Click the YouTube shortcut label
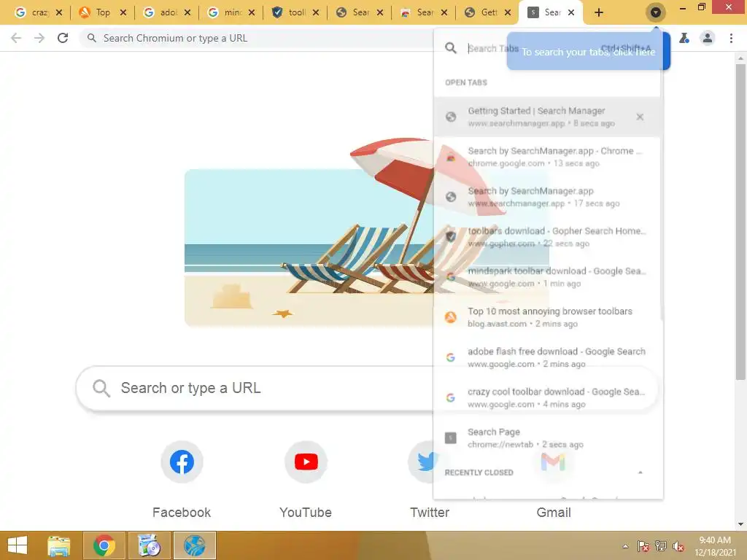 (x=306, y=513)
